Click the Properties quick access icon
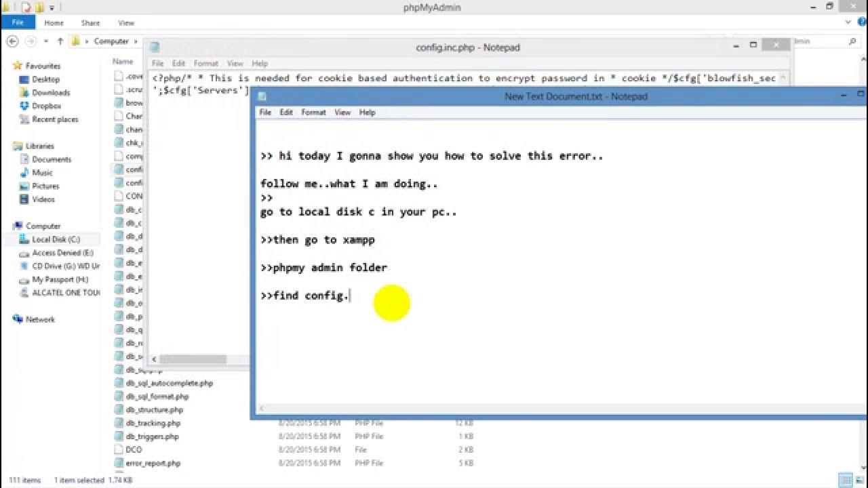 coord(26,7)
